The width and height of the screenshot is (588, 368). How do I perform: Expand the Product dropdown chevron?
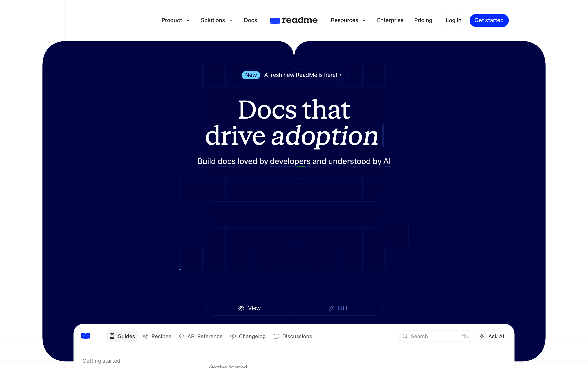click(188, 20)
